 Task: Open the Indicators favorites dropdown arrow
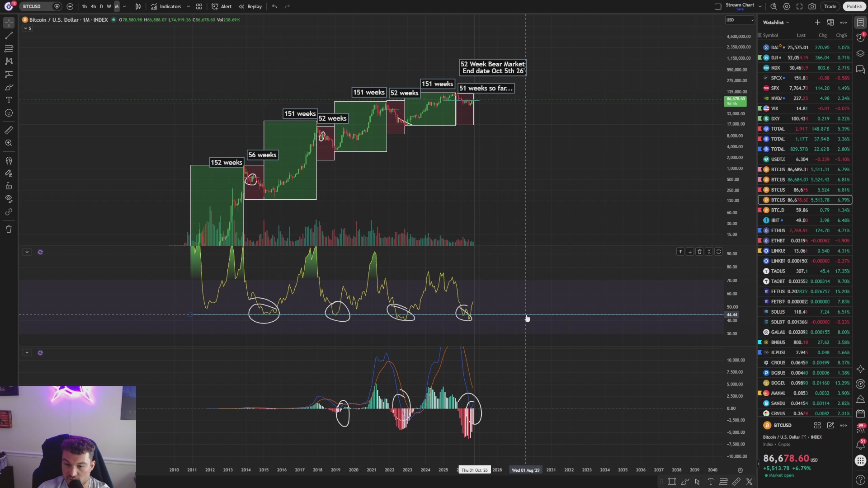click(189, 6)
